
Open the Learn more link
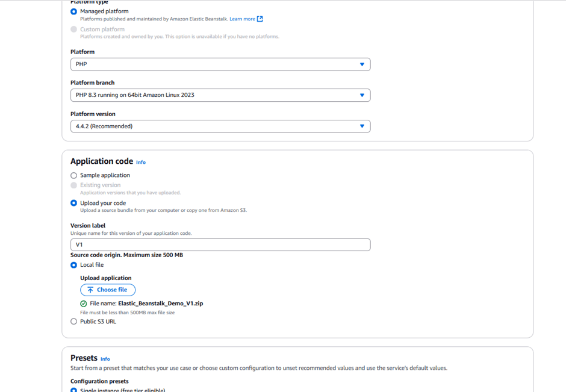pyautogui.click(x=242, y=19)
